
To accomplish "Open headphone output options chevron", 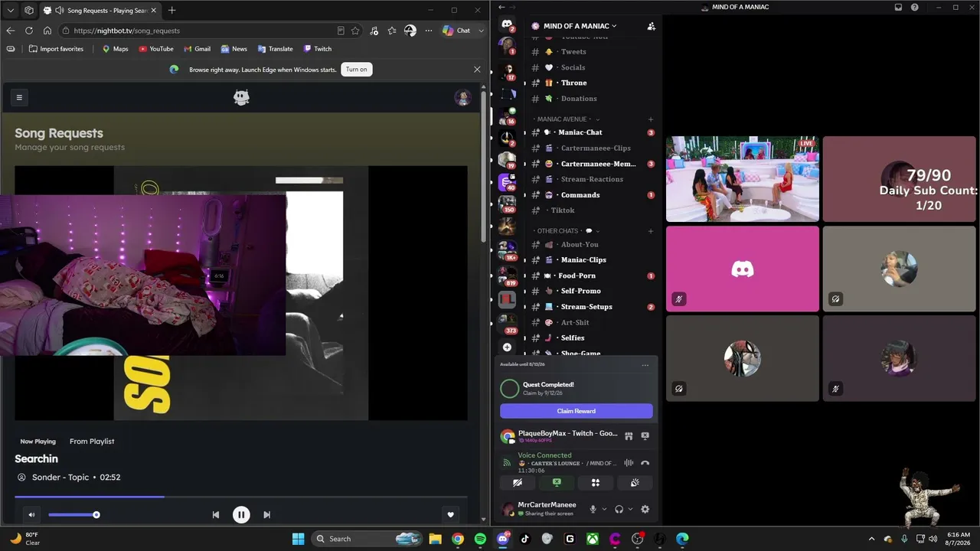I will point(630,509).
